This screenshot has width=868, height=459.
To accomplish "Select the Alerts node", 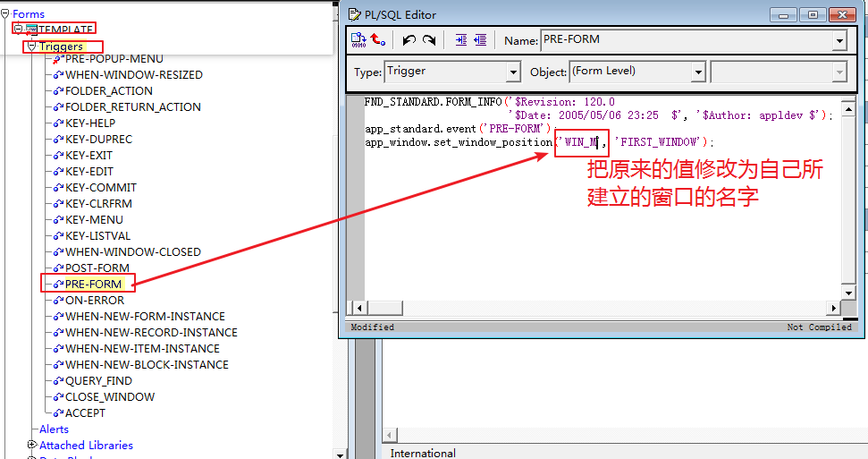I will pos(54,429).
